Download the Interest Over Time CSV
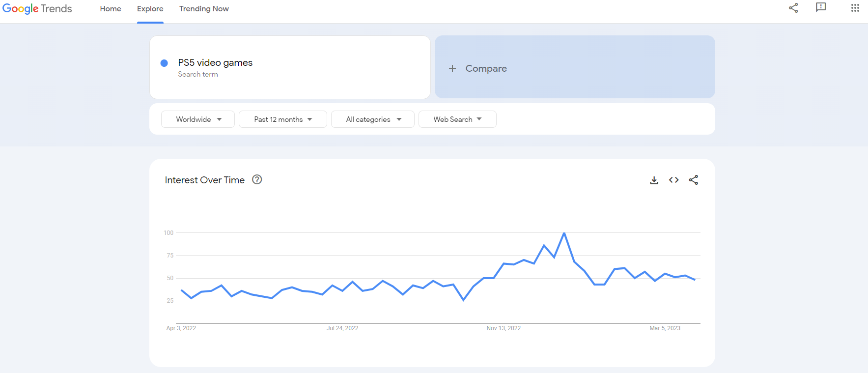Screen dimensions: 868x373 (654, 180)
